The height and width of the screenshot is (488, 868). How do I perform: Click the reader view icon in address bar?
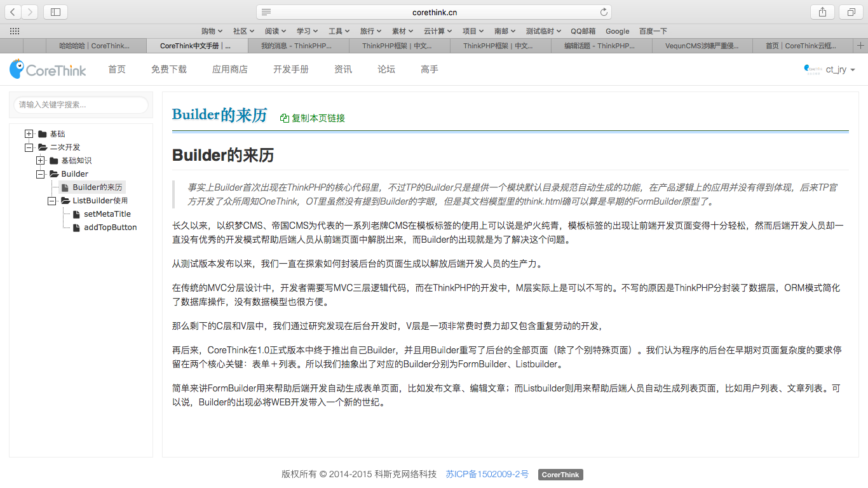click(x=266, y=12)
